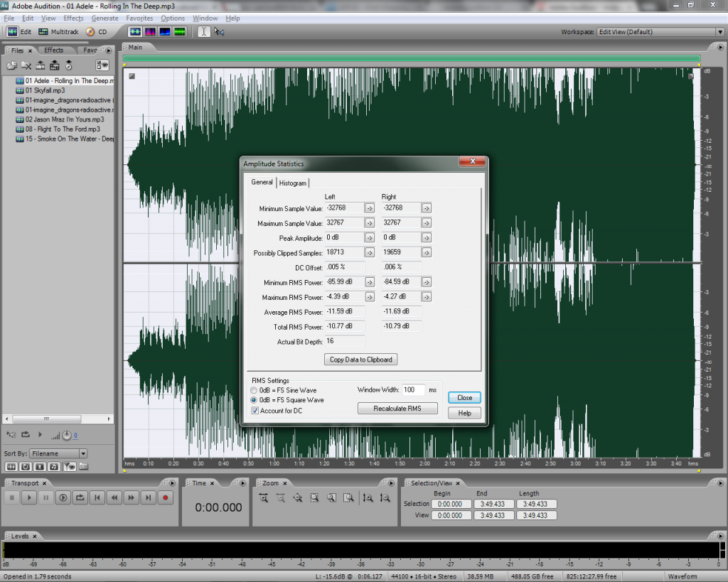Click Import File icon in Files panel

pos(12,65)
